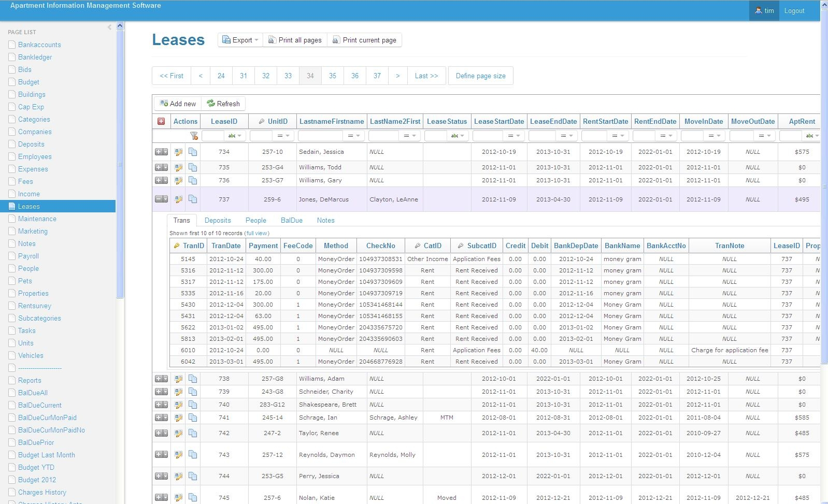Click the copy icon for lease 743
Viewport: 828px width, 504px height.
coord(193,455)
